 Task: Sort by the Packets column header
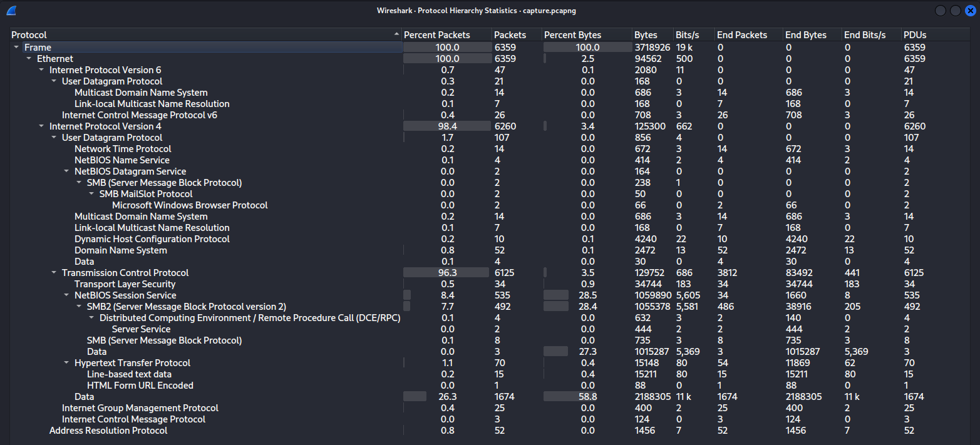click(x=517, y=35)
